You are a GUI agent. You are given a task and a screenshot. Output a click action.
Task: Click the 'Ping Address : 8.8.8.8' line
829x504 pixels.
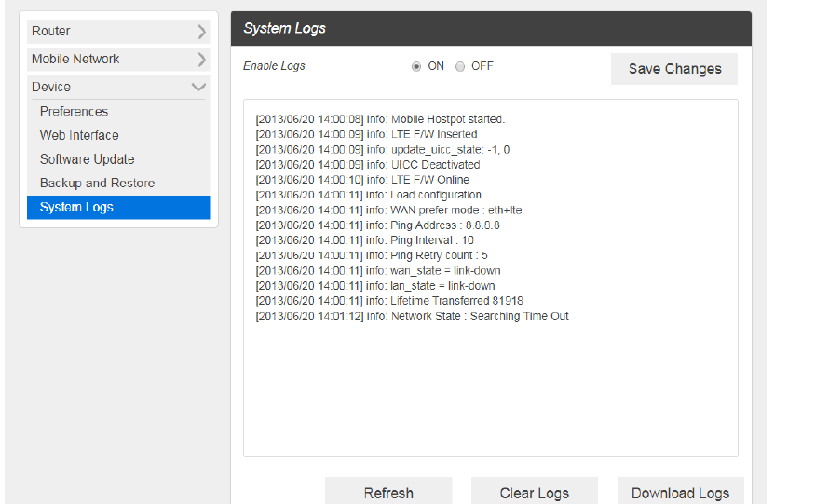(x=377, y=225)
